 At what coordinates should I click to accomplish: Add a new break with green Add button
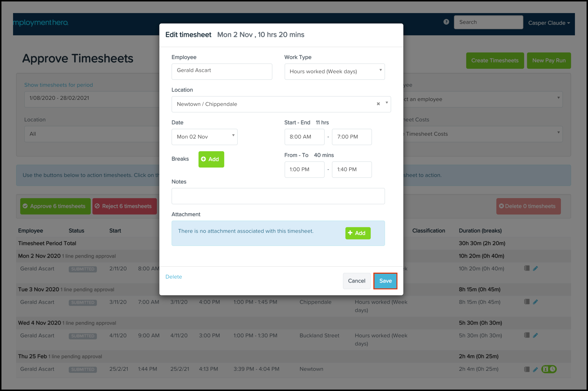pos(211,159)
